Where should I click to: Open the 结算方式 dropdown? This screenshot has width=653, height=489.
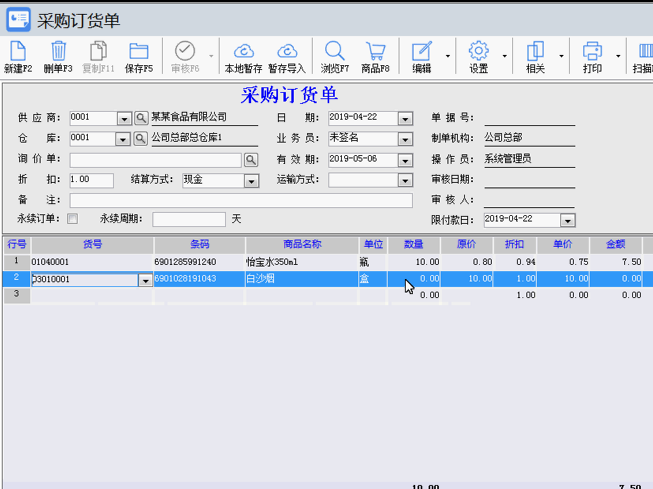(251, 181)
